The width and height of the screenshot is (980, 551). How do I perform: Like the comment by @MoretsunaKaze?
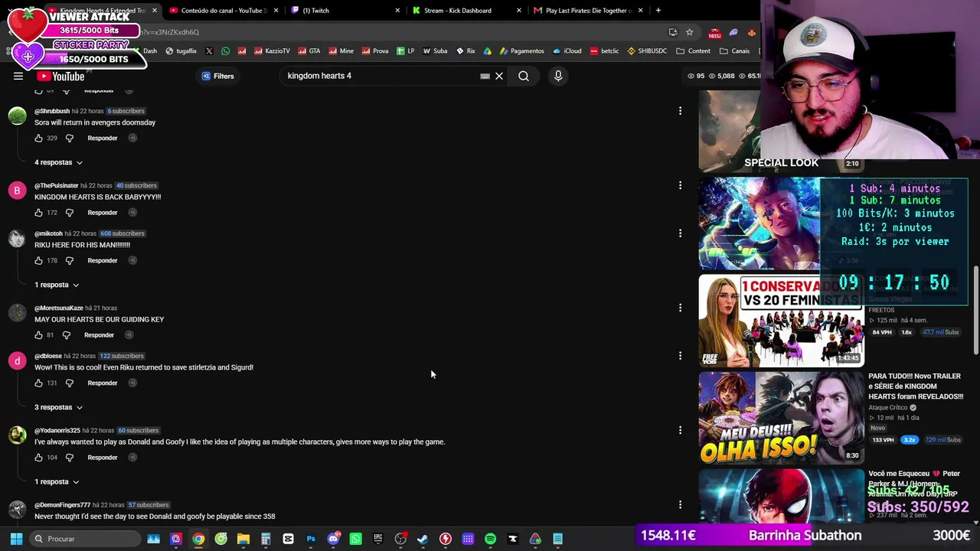click(x=38, y=334)
